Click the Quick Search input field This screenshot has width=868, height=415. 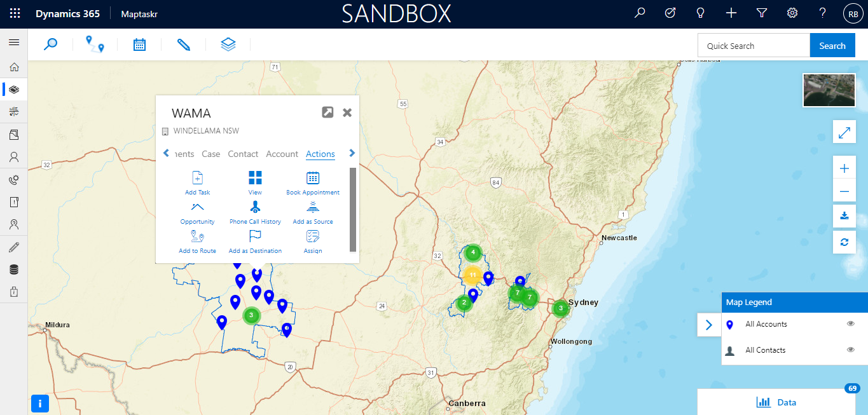(x=754, y=44)
